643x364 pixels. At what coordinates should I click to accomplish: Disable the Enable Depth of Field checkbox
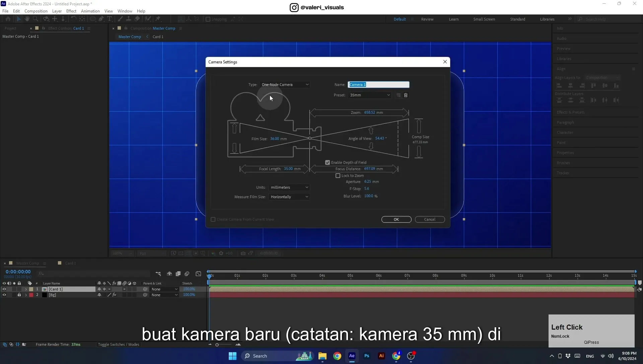(x=328, y=163)
